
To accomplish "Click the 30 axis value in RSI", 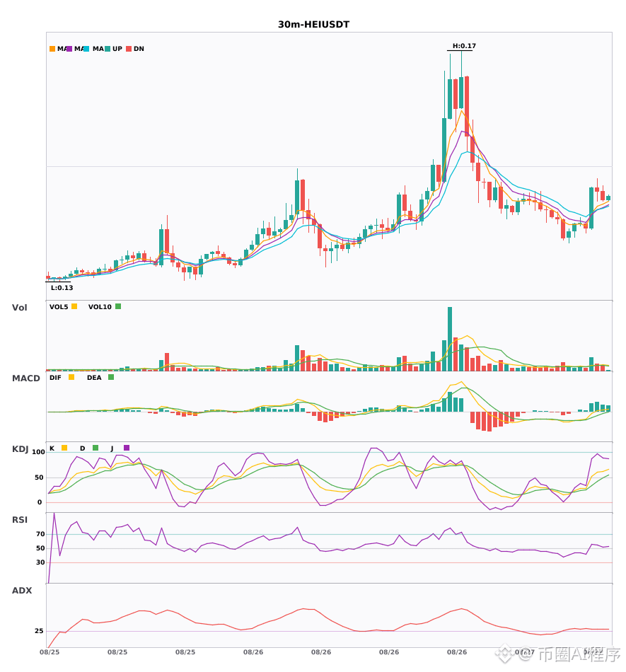I will pos(40,562).
